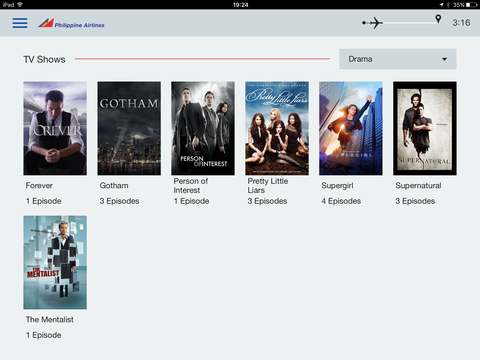480x360 pixels.
Task: Select the Person of Interest title
Action: point(190,186)
